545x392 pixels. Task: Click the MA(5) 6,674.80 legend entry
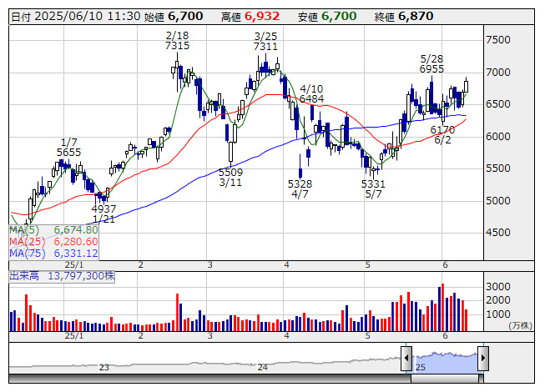coord(53,230)
